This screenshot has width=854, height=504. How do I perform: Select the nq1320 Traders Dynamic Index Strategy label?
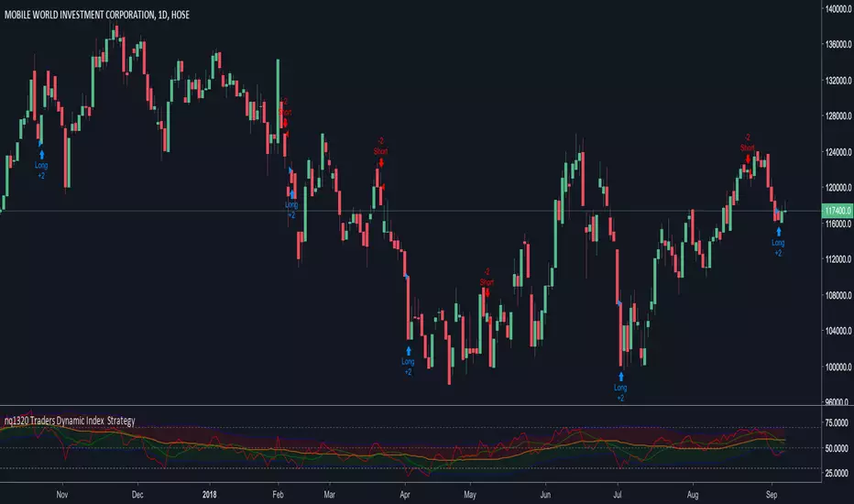[70, 421]
